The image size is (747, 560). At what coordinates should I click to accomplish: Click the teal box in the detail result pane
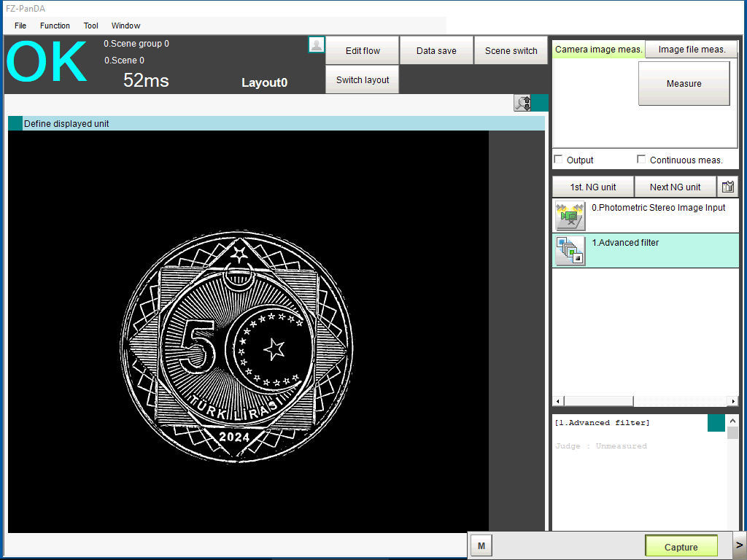[716, 423]
